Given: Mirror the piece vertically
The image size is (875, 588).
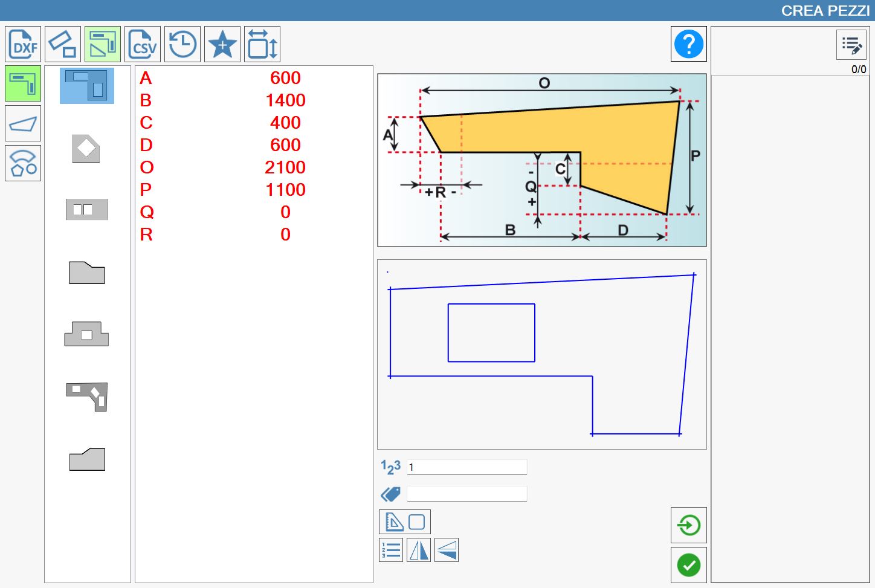Looking at the screenshot, I should pyautogui.click(x=447, y=550).
